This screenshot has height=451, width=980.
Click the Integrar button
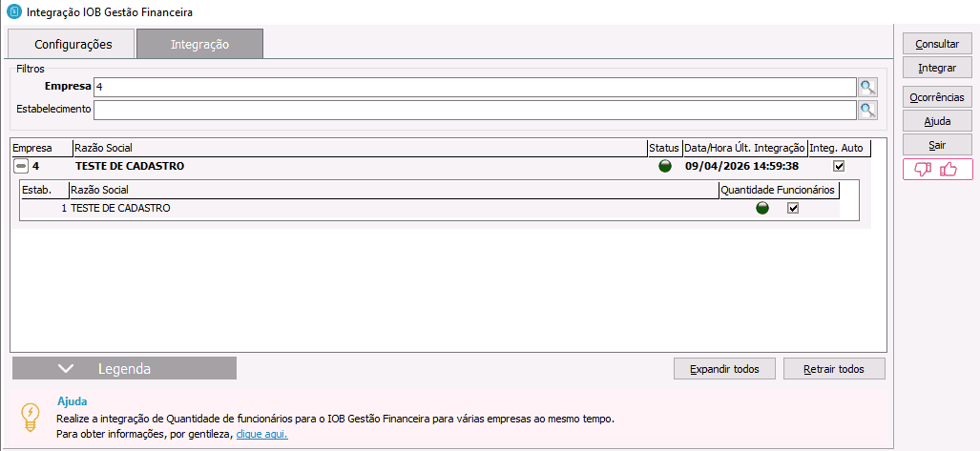pos(937,68)
